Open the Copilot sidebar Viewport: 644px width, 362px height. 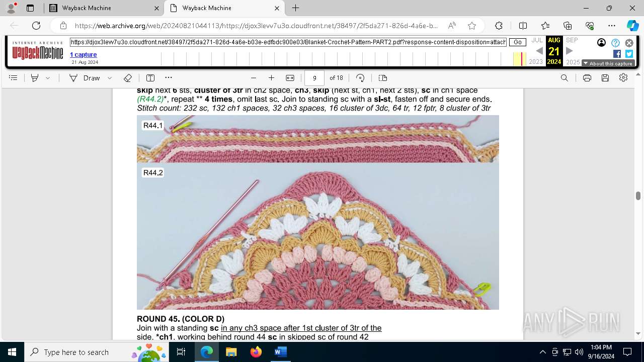[x=633, y=26]
